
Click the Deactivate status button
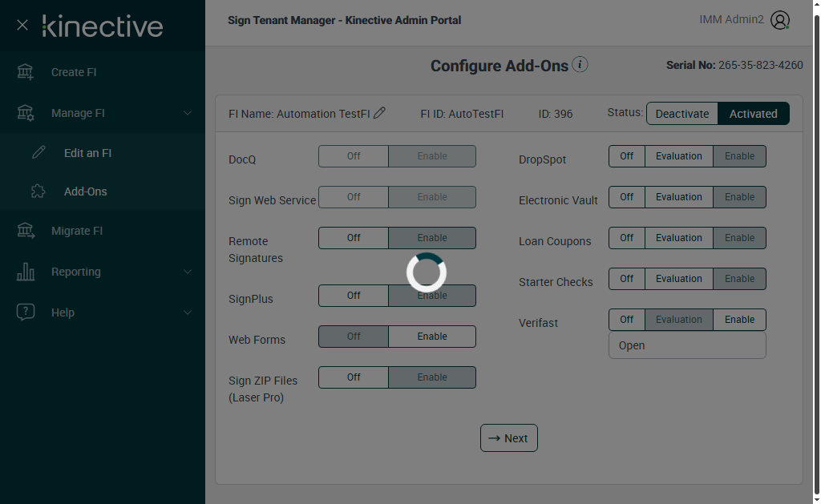pos(681,114)
